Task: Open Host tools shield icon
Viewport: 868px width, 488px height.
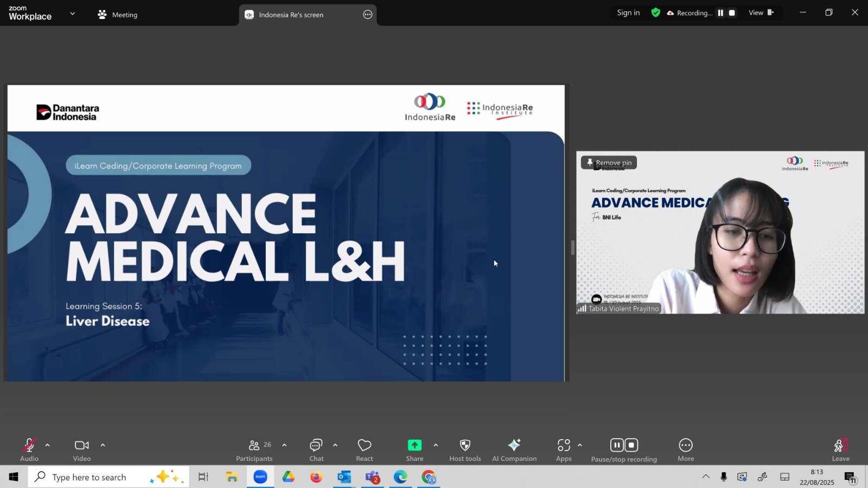Action: point(465,450)
